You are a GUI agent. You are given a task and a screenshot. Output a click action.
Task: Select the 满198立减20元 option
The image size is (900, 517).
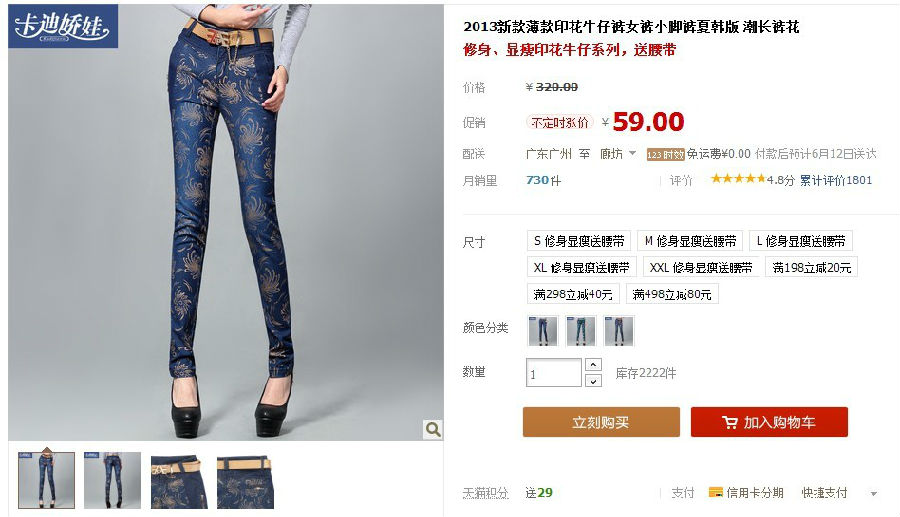[x=811, y=267]
